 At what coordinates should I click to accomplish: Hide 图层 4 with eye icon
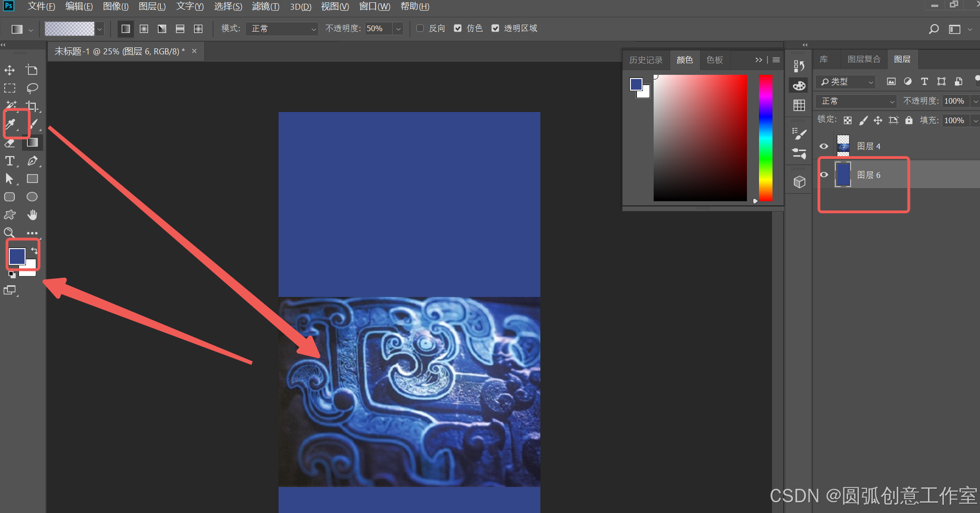[824, 146]
